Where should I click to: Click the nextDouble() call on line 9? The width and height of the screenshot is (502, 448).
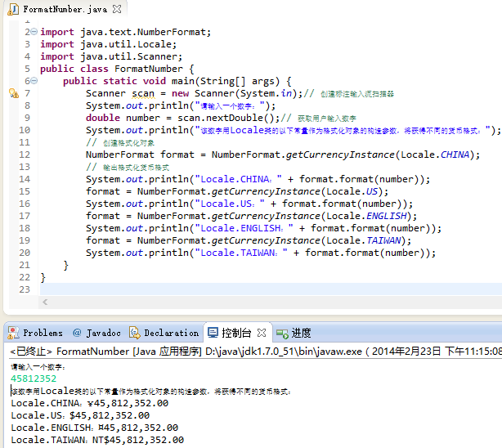240,118
